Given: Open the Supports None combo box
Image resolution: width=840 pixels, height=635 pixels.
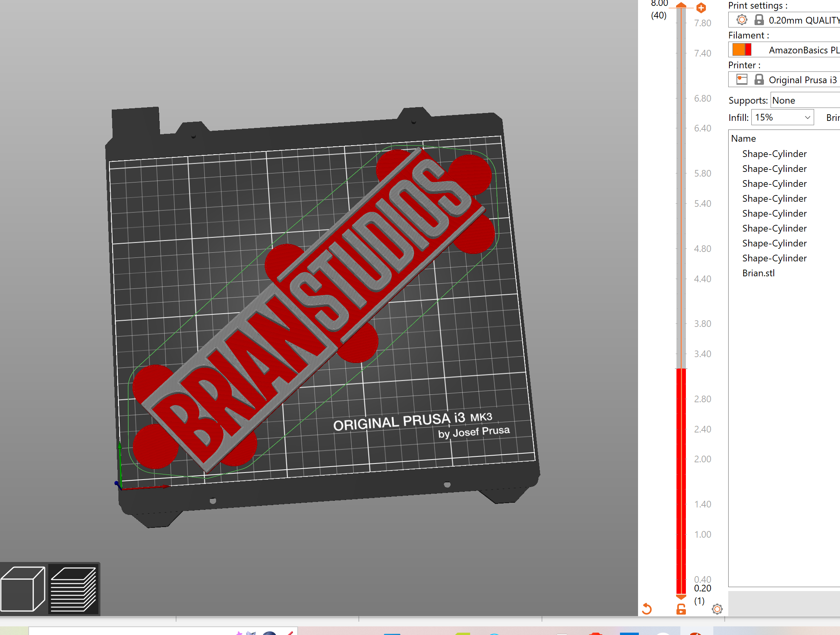Looking at the screenshot, I should coord(805,100).
